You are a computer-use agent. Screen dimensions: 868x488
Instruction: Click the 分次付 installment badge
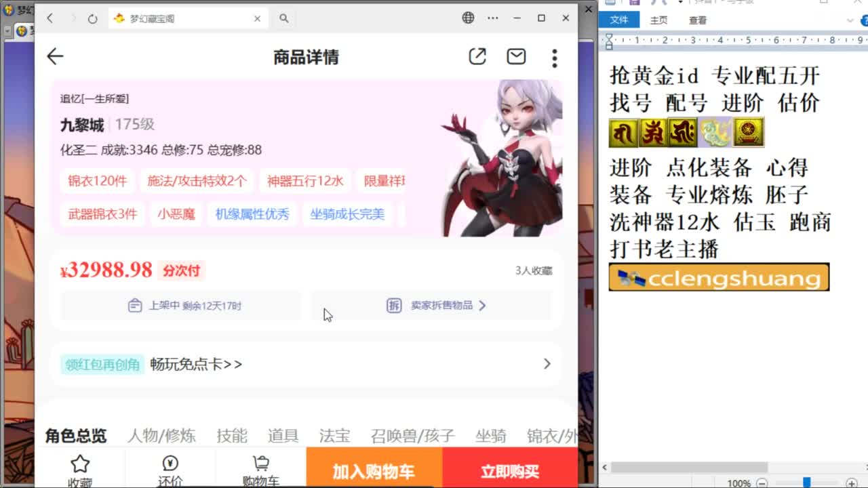click(181, 270)
